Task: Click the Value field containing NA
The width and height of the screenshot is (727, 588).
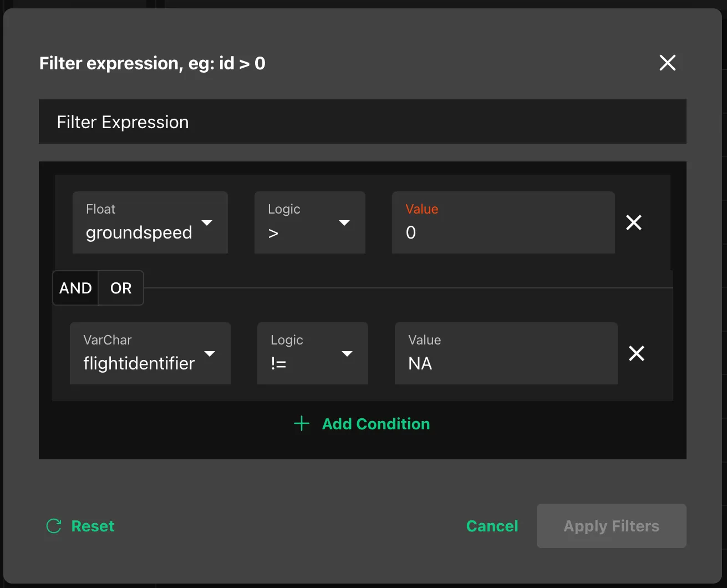Action: 505,363
